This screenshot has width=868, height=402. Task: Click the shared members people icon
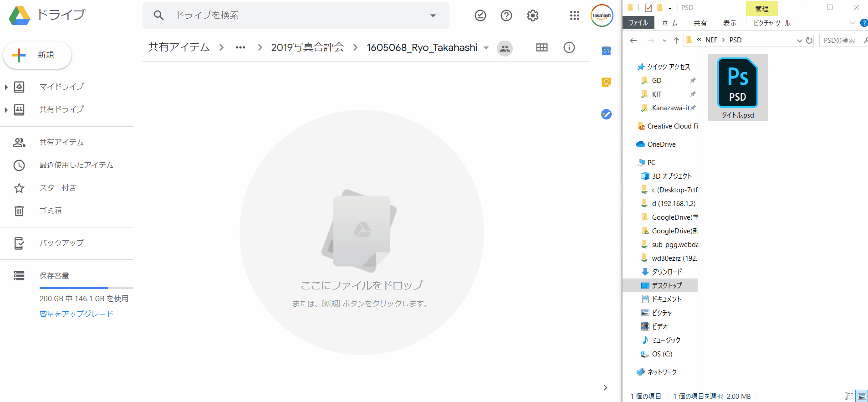[505, 48]
